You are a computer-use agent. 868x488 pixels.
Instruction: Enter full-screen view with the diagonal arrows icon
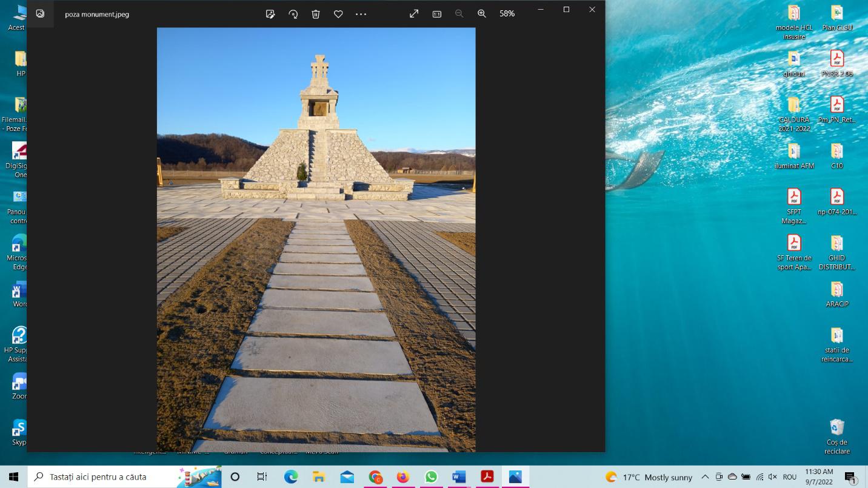tap(414, 13)
